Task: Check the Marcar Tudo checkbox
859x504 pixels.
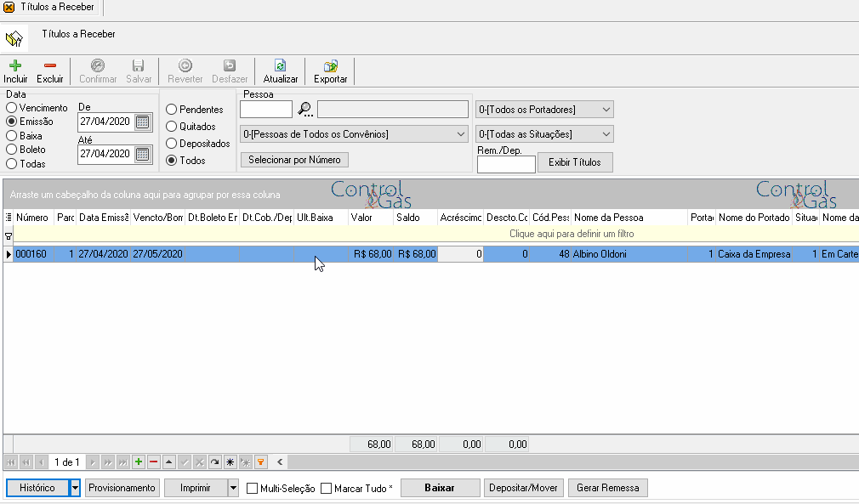Action: click(x=326, y=488)
